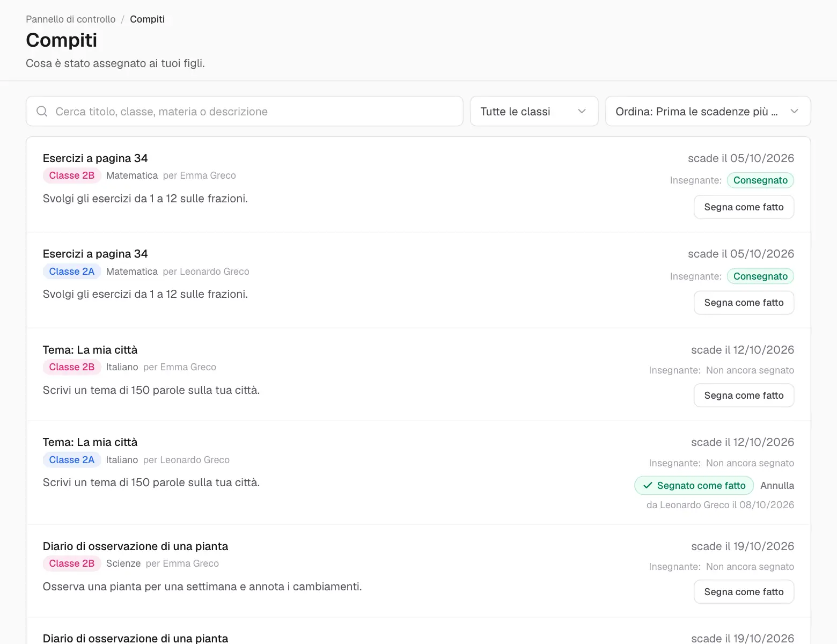Click Classe 2B tag on Emma's Italiano task
837x644 pixels.
(x=72, y=367)
